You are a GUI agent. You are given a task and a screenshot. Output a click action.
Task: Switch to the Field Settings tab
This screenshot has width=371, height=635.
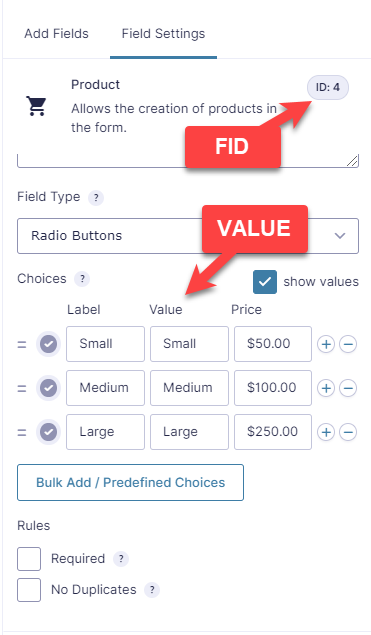click(x=163, y=34)
